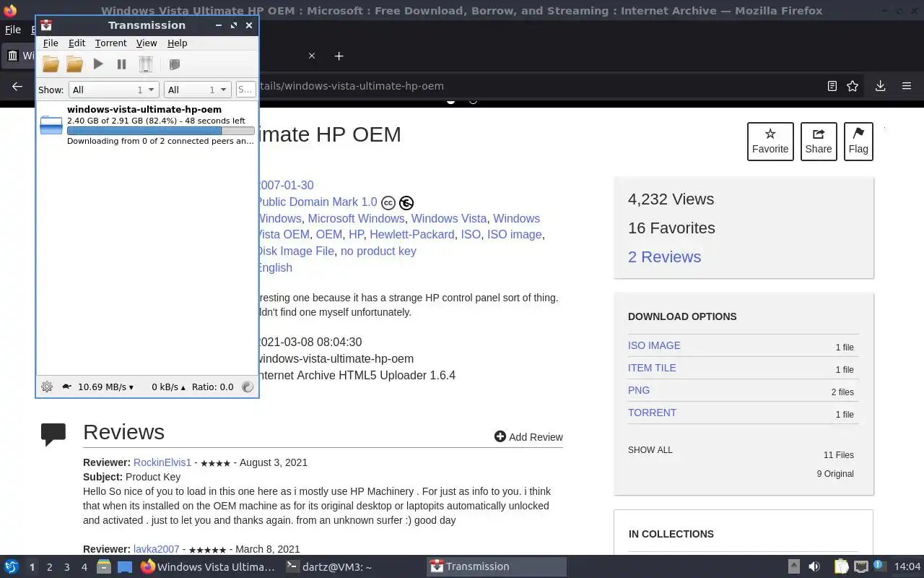Remove the torrent using the trash icon

click(146, 64)
